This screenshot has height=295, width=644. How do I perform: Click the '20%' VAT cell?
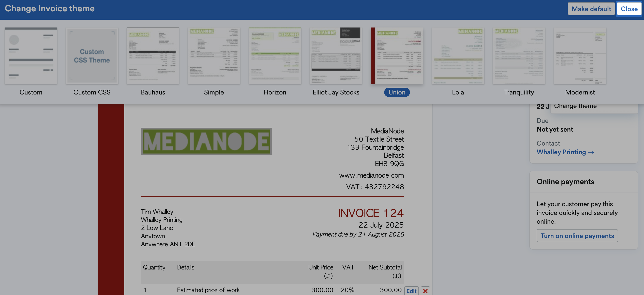[x=348, y=290]
